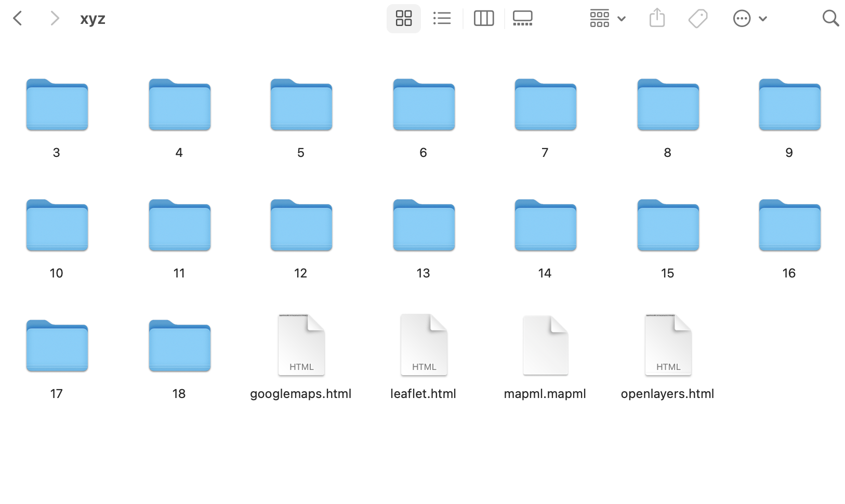Select folder 18
The width and height of the screenshot is (845, 504).
click(180, 346)
